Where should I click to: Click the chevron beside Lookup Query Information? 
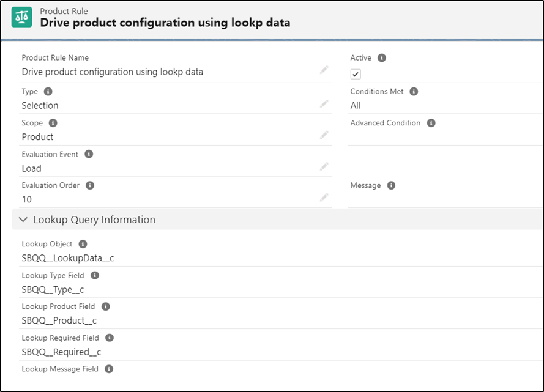click(x=23, y=219)
